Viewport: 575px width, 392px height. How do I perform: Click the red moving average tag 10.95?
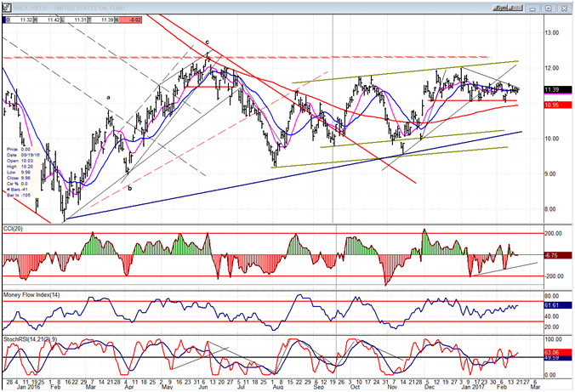click(557, 105)
